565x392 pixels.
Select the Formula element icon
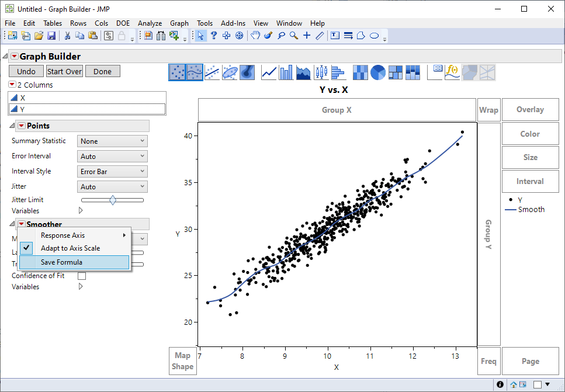pyautogui.click(x=451, y=72)
